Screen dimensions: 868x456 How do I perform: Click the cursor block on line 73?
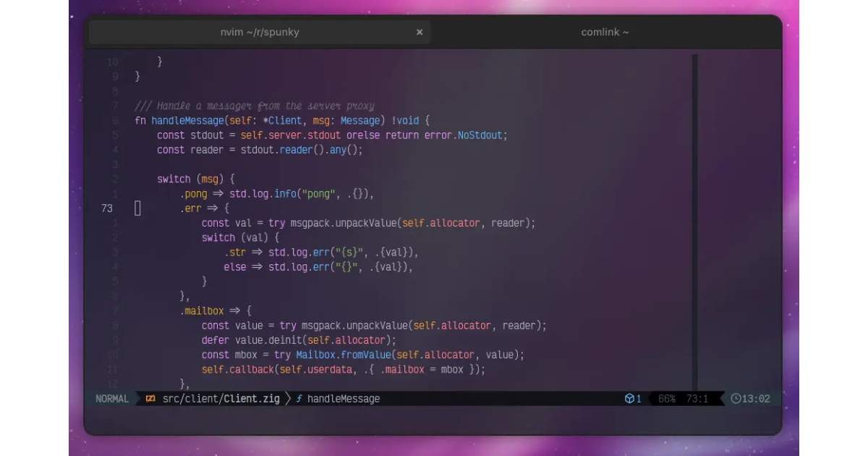[x=137, y=208]
